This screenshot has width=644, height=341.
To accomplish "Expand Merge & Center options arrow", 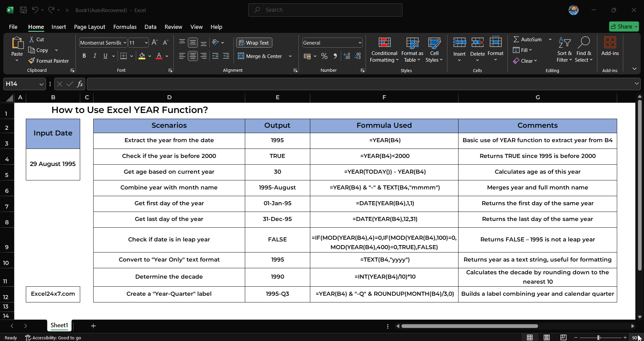I will click(x=290, y=56).
